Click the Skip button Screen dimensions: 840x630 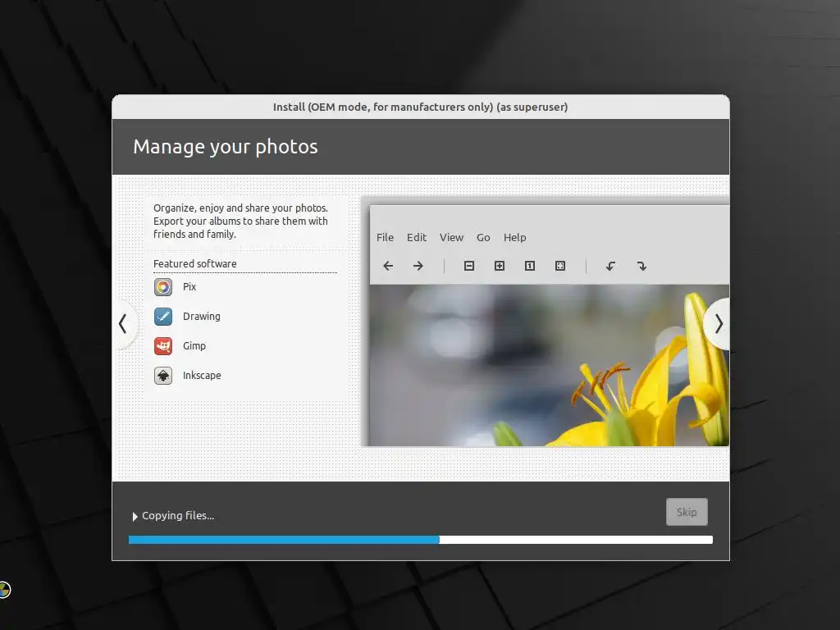coord(687,512)
